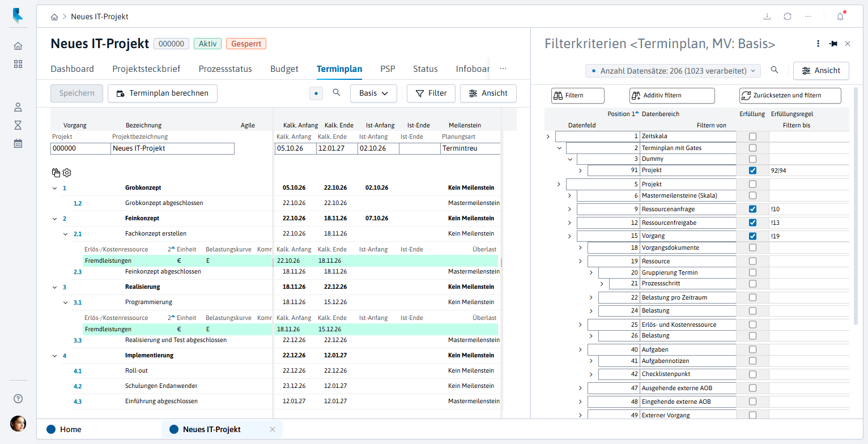The width and height of the screenshot is (868, 444).
Task: Open the person icon in sidebar
Action: [x=18, y=106]
